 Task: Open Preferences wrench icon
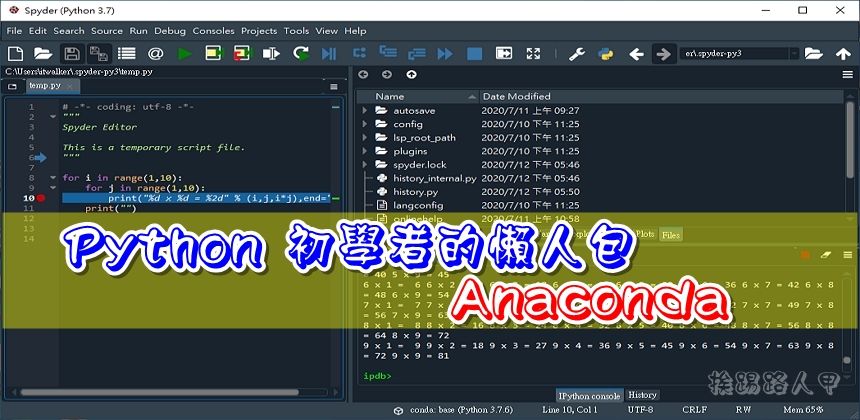point(576,54)
